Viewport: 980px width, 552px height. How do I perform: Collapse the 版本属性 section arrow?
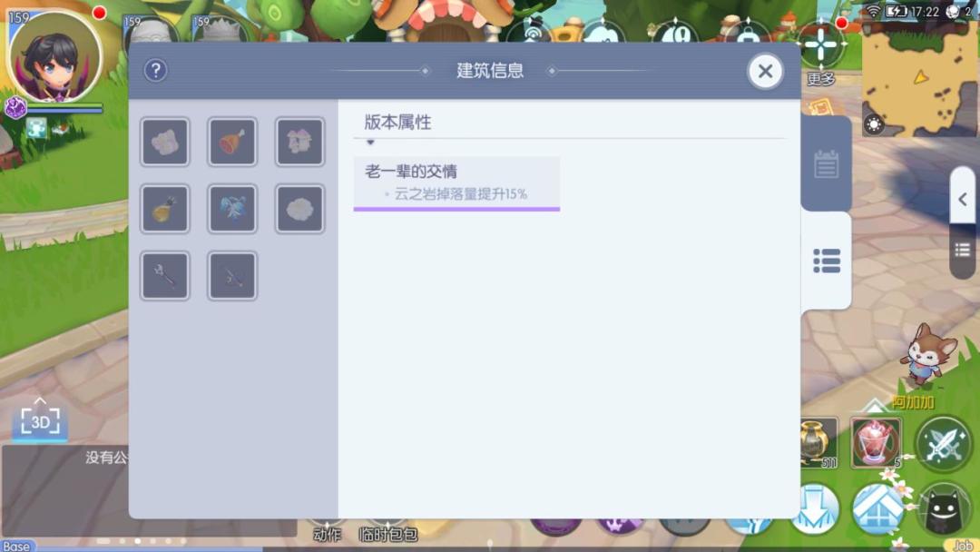pyautogui.click(x=370, y=143)
